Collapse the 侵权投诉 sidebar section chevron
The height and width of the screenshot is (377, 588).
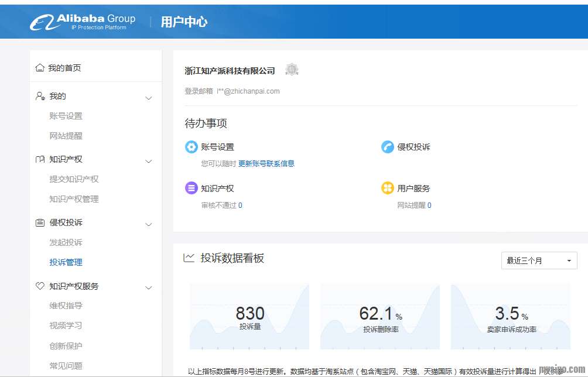point(149,224)
